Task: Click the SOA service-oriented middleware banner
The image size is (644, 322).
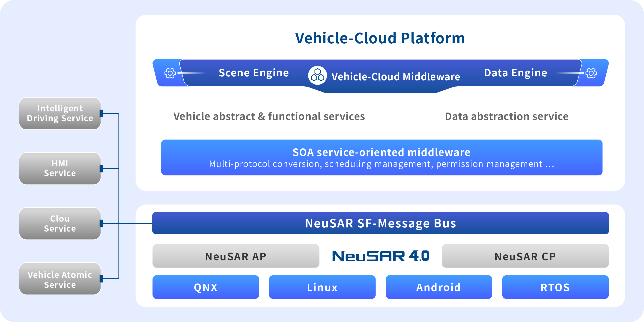Action: [x=382, y=157]
